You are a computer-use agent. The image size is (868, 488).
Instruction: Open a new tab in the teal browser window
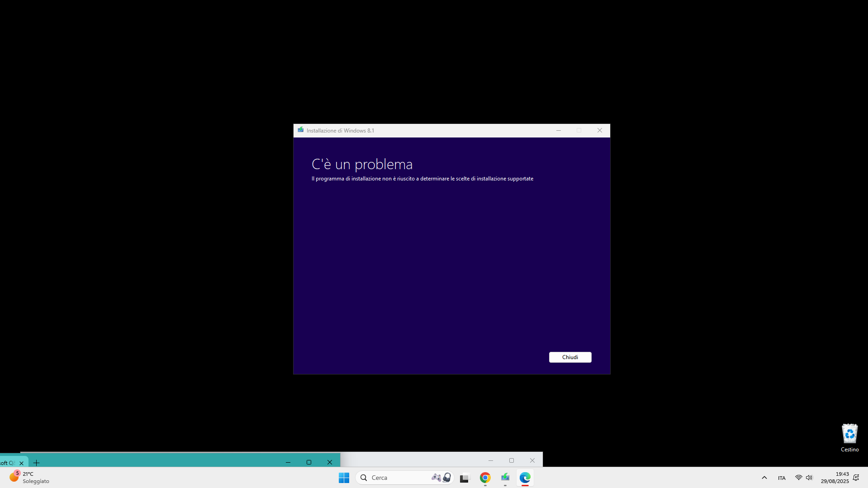(x=37, y=463)
